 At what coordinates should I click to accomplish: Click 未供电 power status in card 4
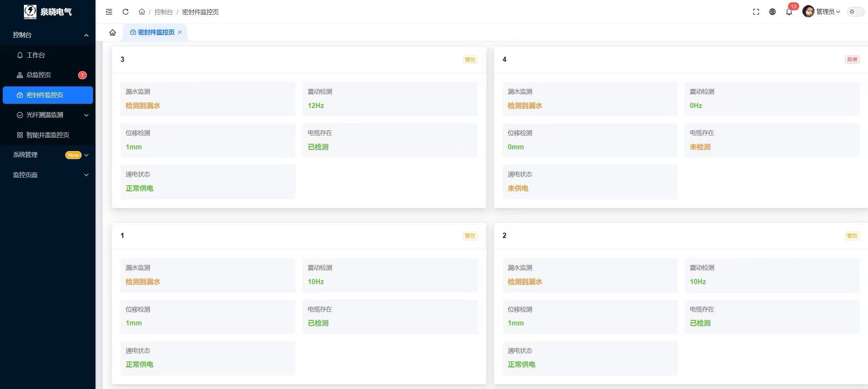point(518,189)
